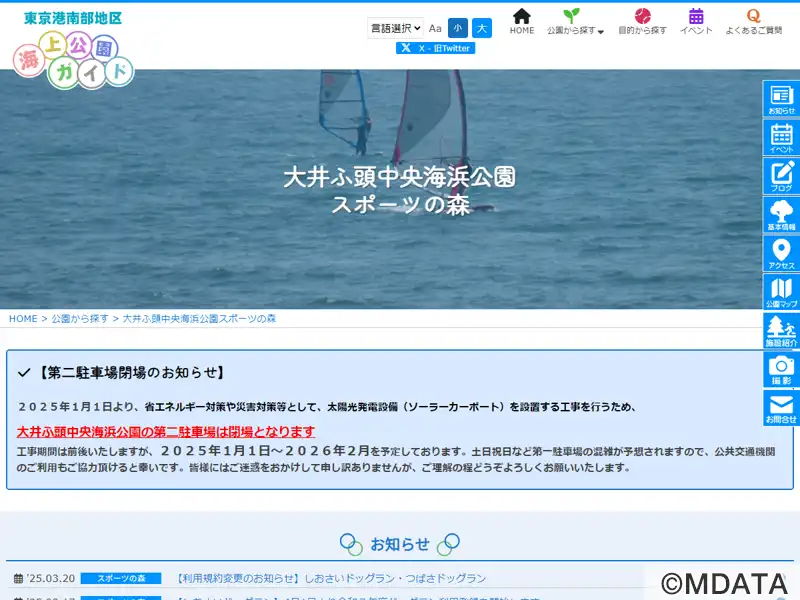Click 【第二駐車場閉場のお知らせ】 notice heading
The image size is (800, 600).
click(130, 373)
